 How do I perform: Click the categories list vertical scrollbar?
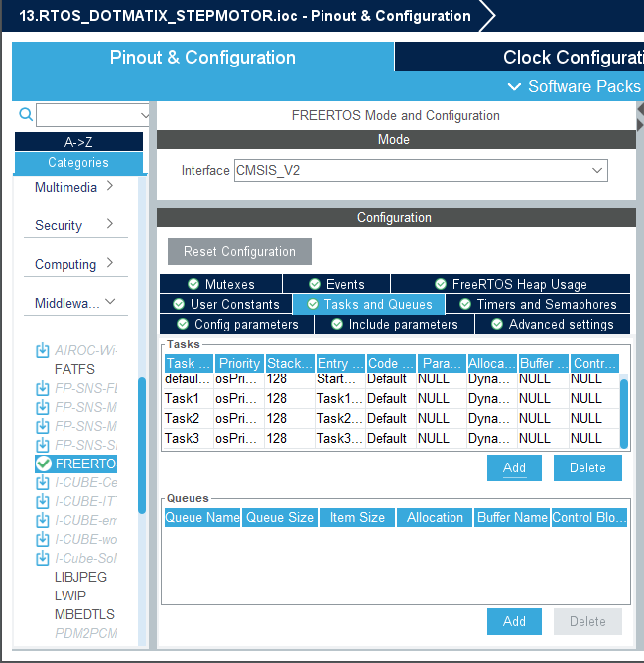coord(142,446)
